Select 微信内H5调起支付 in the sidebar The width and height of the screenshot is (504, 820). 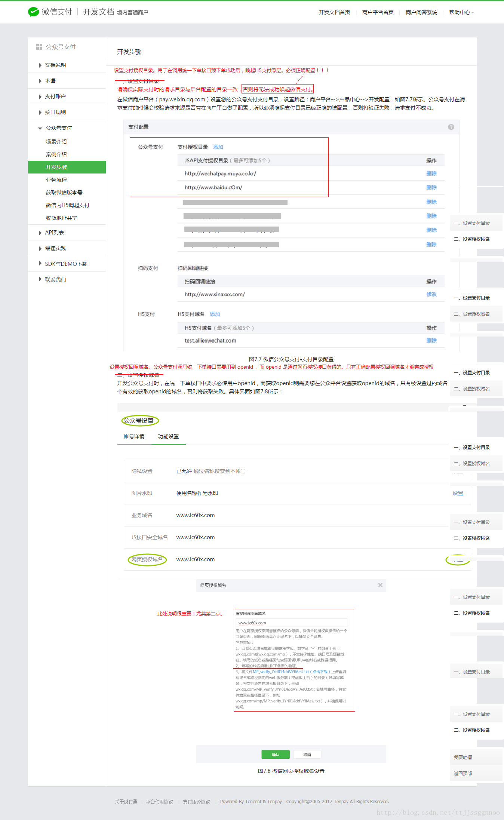coord(67,205)
